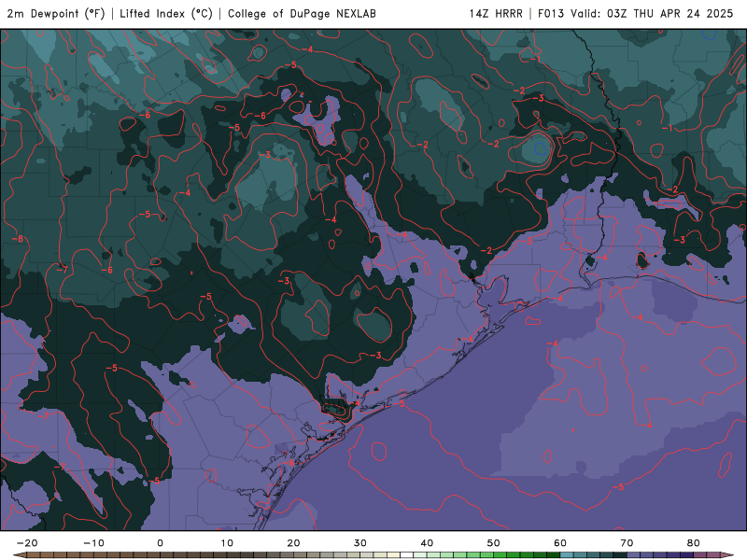Screen dimensions: 747x560
Task: Click the 'F013 Valid: 03Z THU APR 24 2025' text
Action: pyautogui.click(x=635, y=13)
